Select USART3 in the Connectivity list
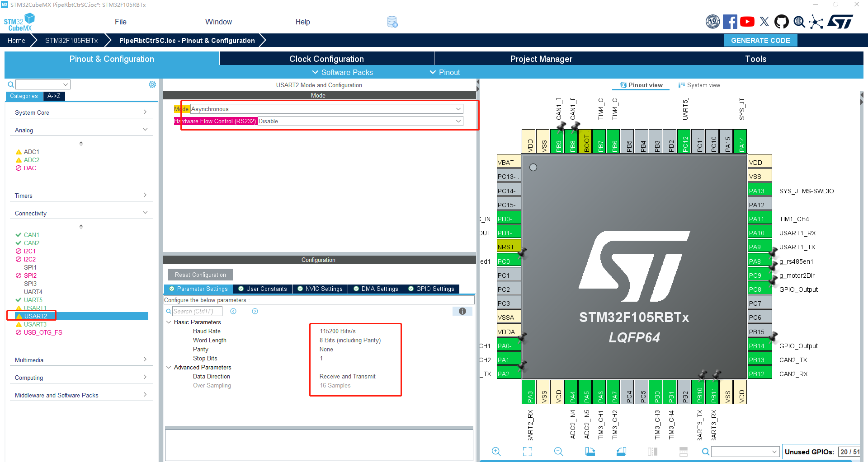Screen dimensions: 868x462 (35, 324)
